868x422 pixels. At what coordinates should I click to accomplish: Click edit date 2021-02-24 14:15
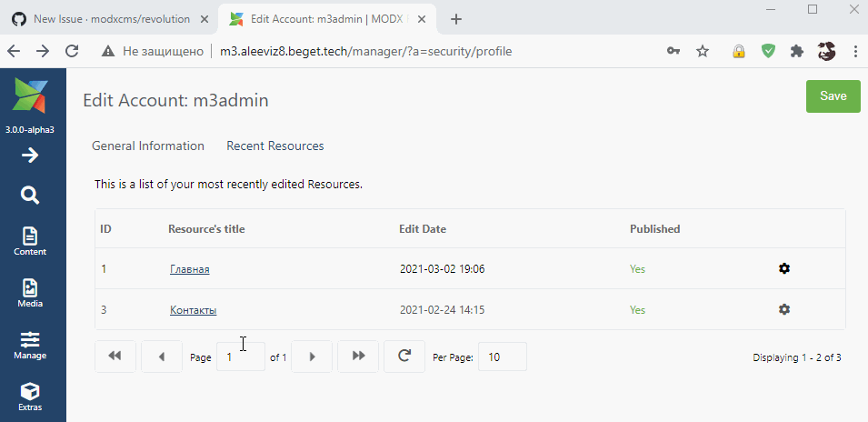(x=443, y=310)
